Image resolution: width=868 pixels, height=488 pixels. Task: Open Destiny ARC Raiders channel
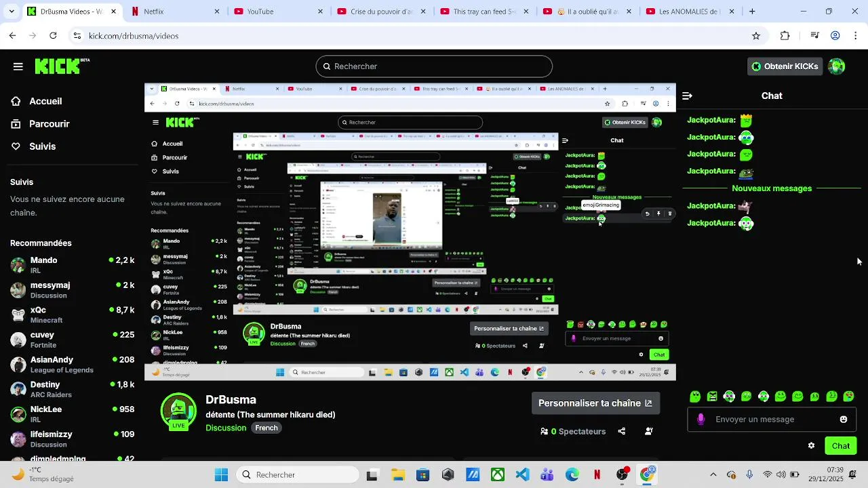pos(73,389)
